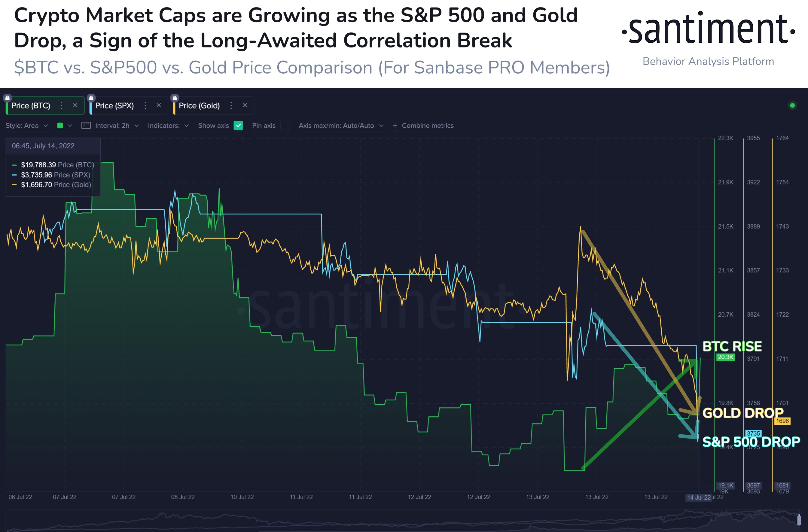
Task: Click the Combine metrics button
Action: [x=423, y=126]
